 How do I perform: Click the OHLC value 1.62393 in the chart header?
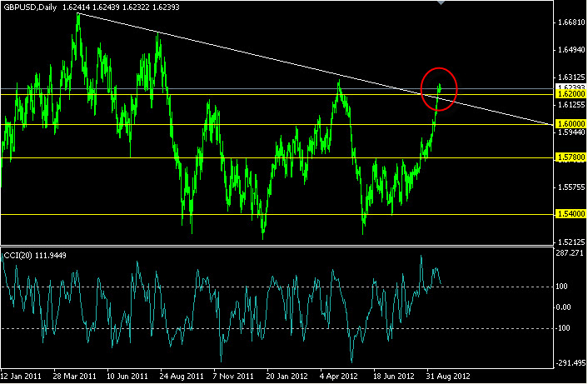coord(166,7)
